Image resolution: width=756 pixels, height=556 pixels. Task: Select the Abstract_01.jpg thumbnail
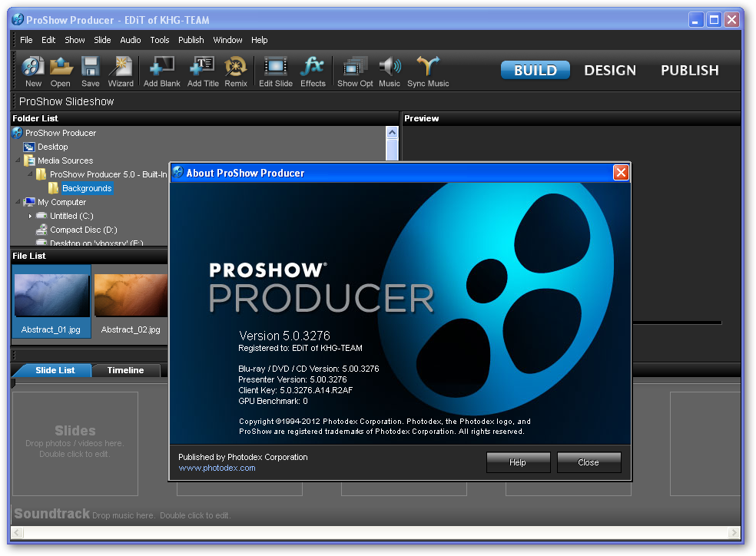pos(51,301)
